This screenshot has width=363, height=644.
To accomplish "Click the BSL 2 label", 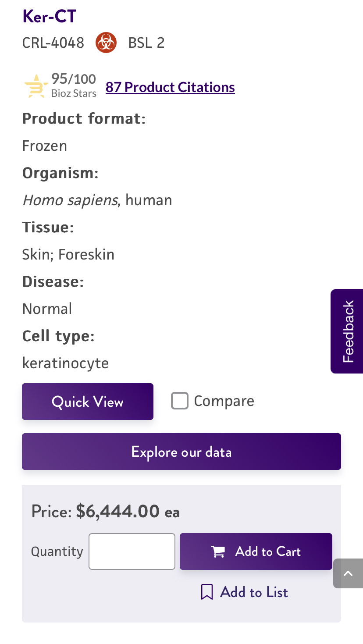I will (146, 43).
